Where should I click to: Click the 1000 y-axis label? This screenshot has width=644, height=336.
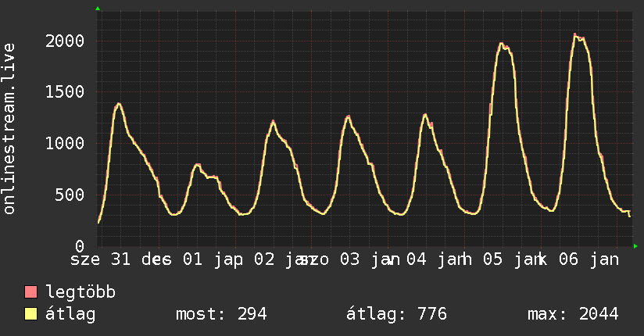(65, 143)
